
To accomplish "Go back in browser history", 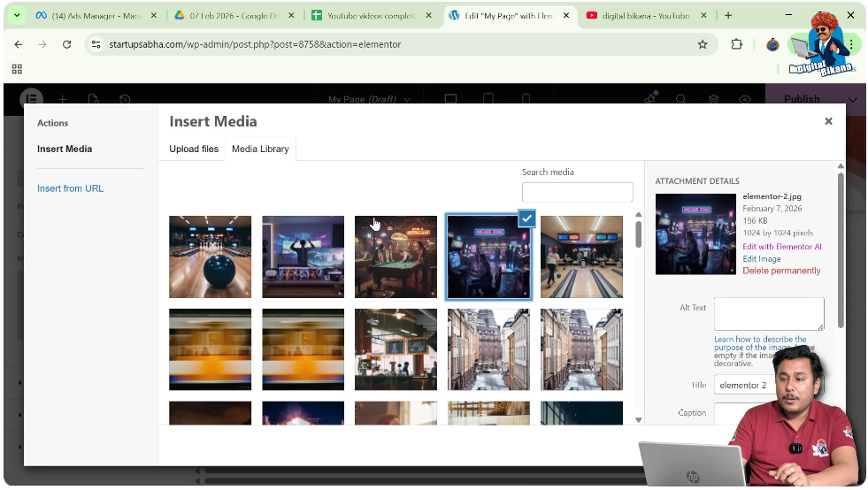I will (x=19, y=44).
